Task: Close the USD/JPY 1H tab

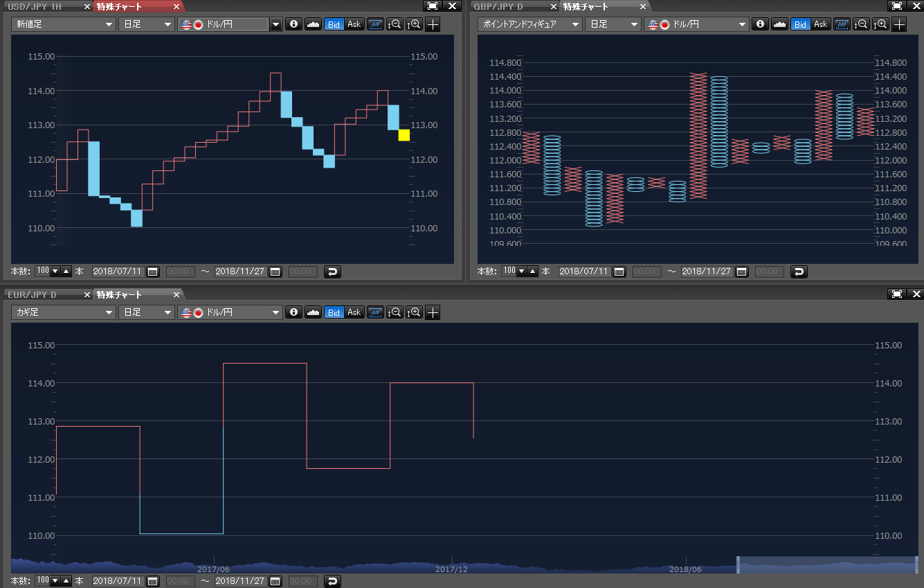Action: [x=87, y=6]
